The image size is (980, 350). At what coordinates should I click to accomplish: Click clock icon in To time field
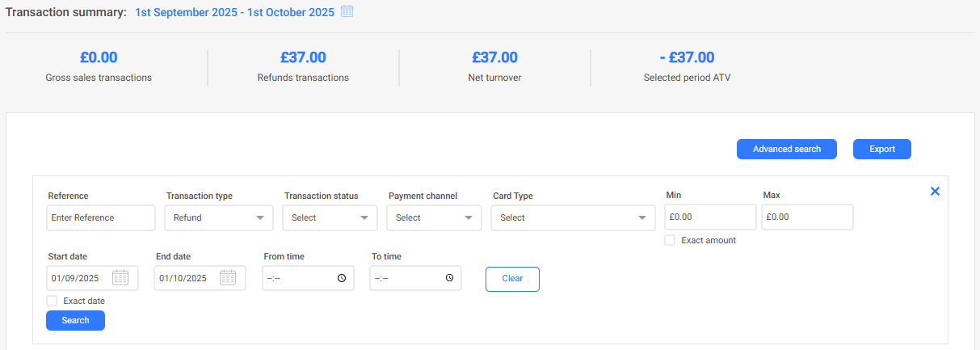[x=449, y=278]
